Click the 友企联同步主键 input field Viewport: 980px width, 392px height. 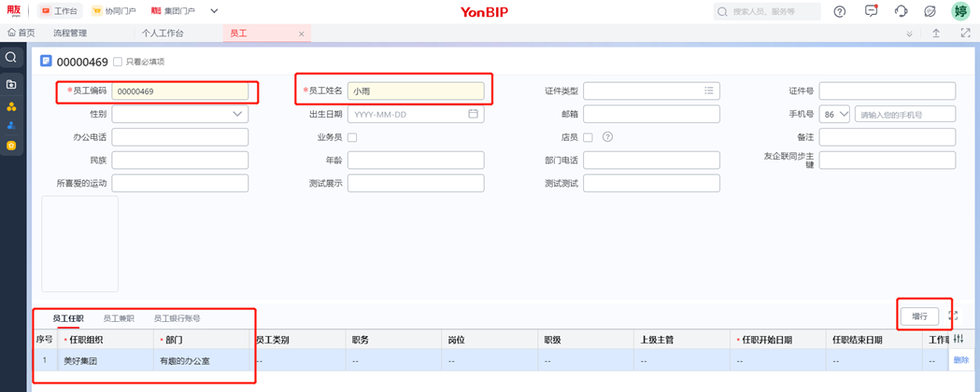[888, 161]
